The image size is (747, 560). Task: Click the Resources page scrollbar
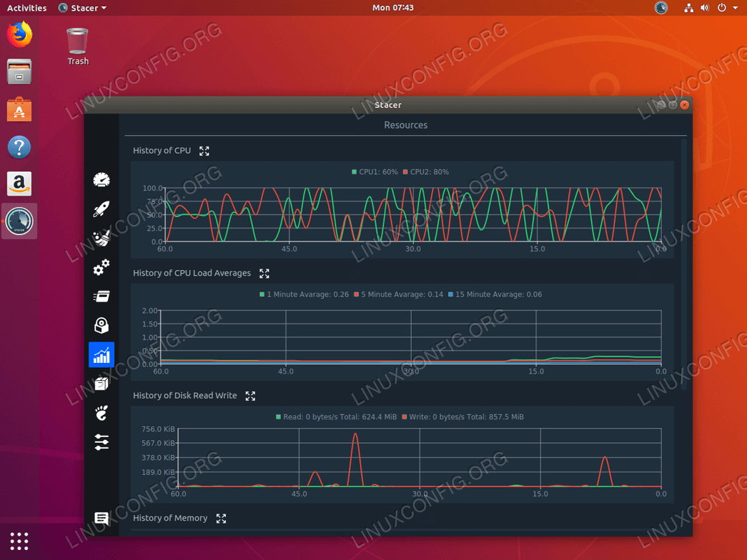click(683, 264)
